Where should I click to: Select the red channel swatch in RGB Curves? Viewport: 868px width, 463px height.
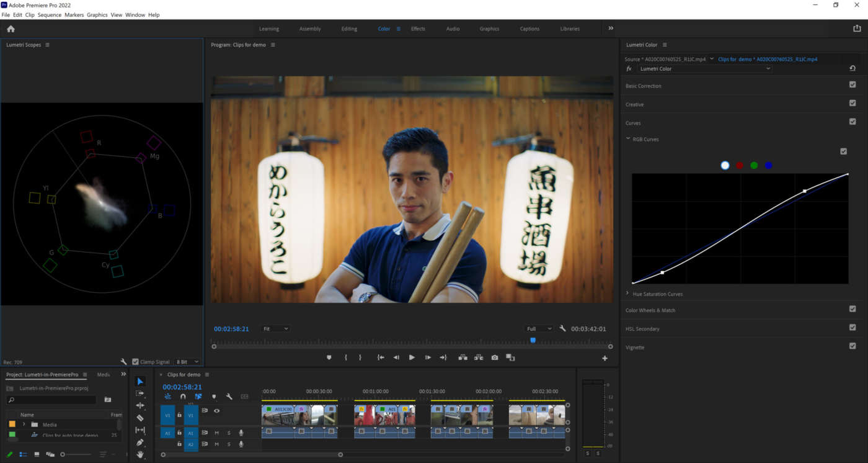[739, 165]
